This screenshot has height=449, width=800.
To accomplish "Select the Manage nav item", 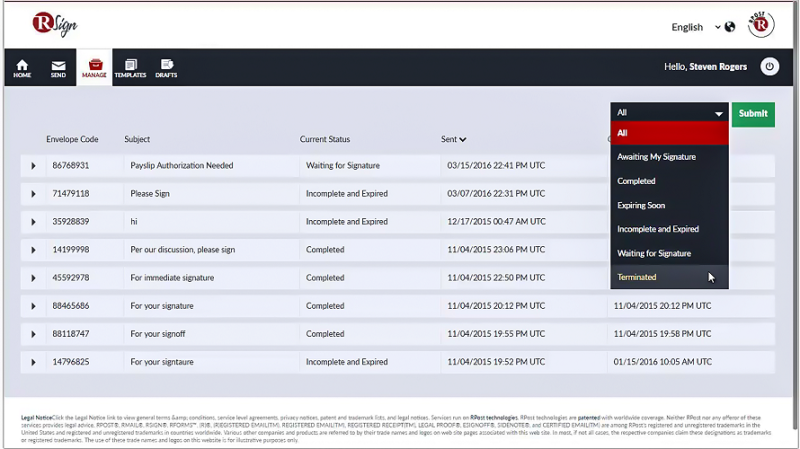I will point(94,68).
